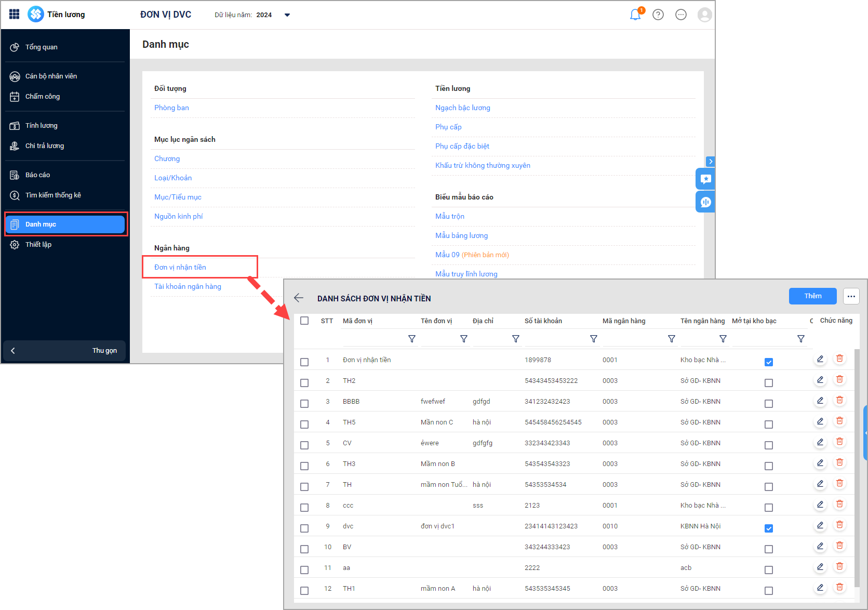
Task: Click the feedback star chat icon
Action: tap(705, 179)
